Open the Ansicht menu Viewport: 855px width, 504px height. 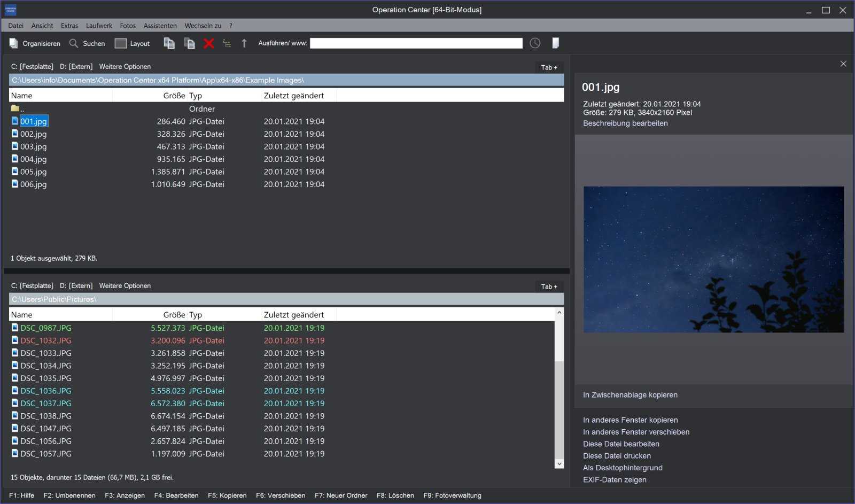coord(42,26)
